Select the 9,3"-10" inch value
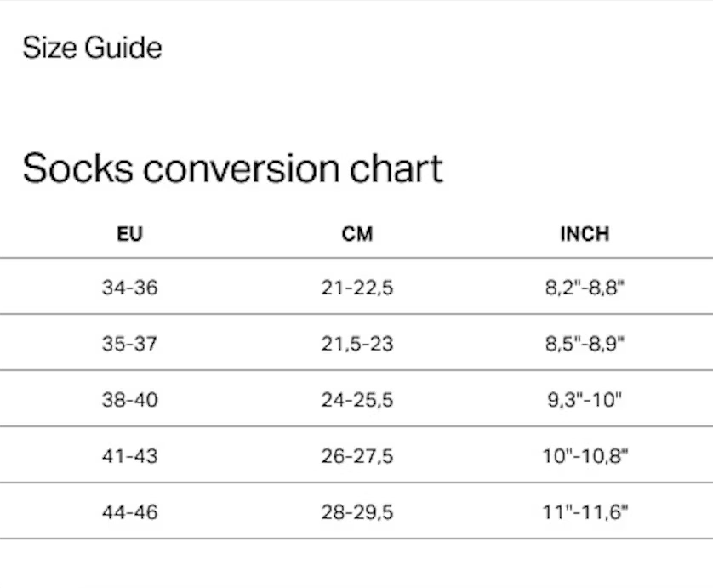This screenshot has width=713, height=588. click(x=585, y=400)
